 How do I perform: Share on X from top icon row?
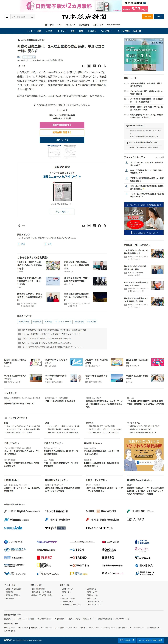click(x=94, y=66)
